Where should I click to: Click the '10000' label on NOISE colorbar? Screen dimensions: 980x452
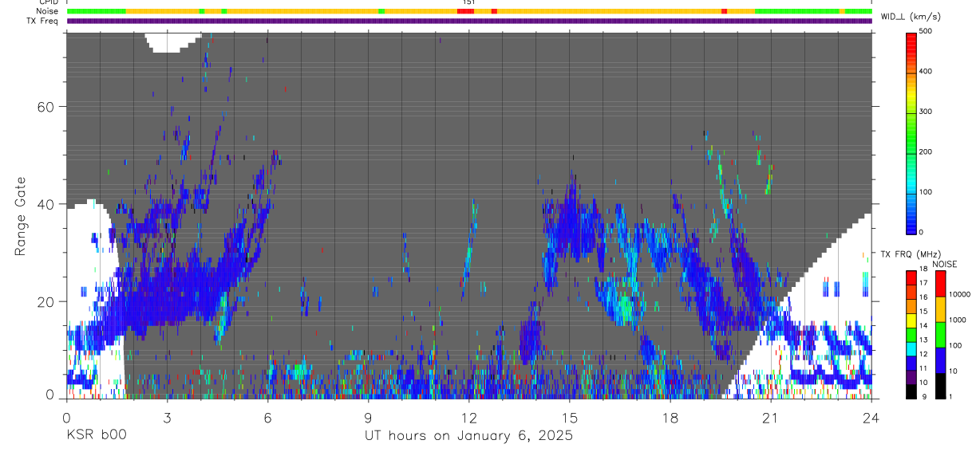click(x=958, y=294)
